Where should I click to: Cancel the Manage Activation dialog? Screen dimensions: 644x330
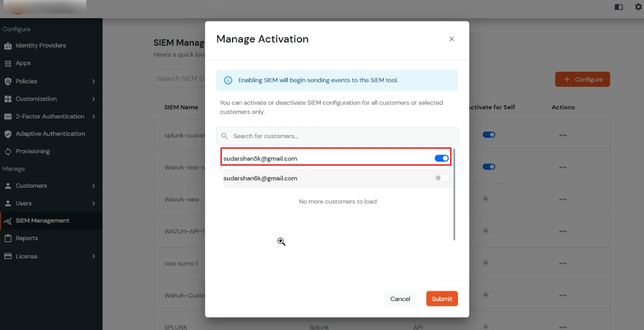pyautogui.click(x=400, y=299)
